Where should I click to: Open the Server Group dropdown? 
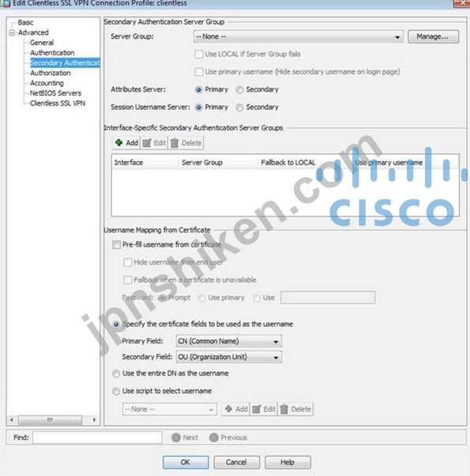tap(299, 36)
